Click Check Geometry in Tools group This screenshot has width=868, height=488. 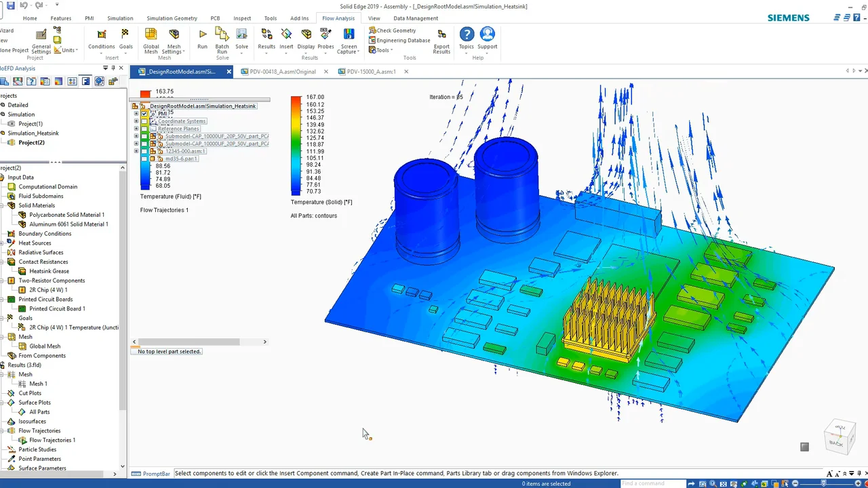tap(396, 30)
